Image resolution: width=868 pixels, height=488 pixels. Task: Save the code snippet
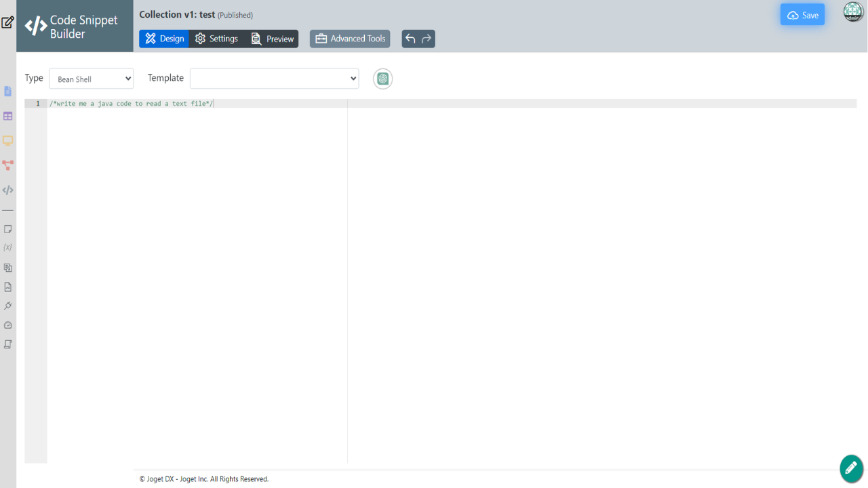(x=802, y=15)
